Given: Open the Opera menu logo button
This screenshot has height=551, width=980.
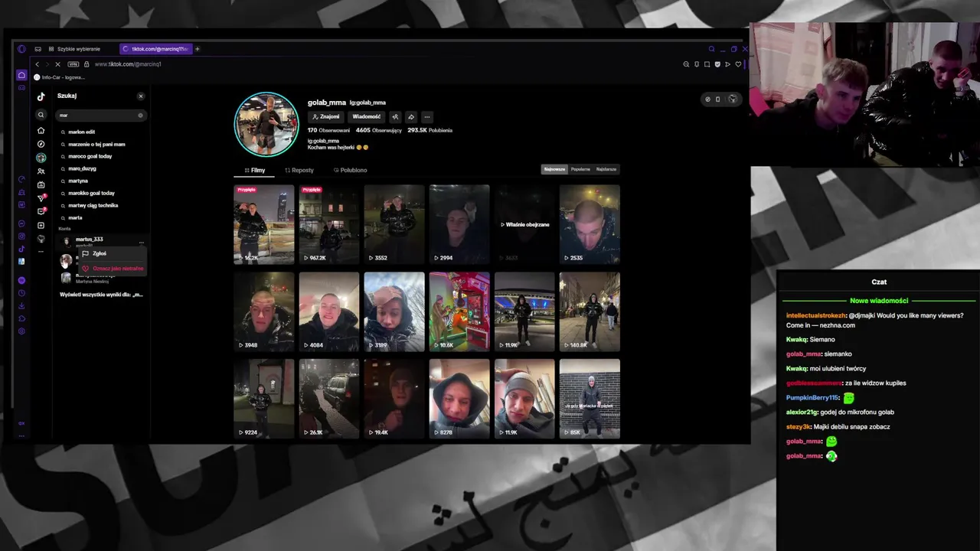Looking at the screenshot, I should [x=21, y=49].
